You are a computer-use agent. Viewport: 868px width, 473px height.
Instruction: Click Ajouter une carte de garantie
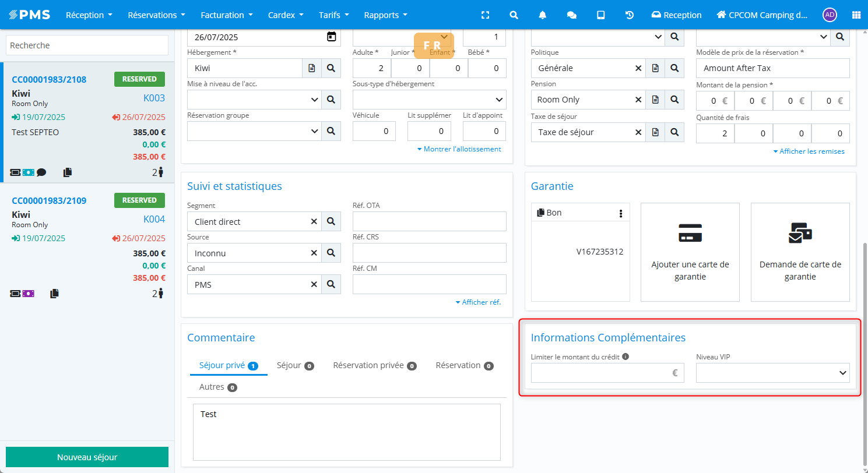tap(690, 252)
